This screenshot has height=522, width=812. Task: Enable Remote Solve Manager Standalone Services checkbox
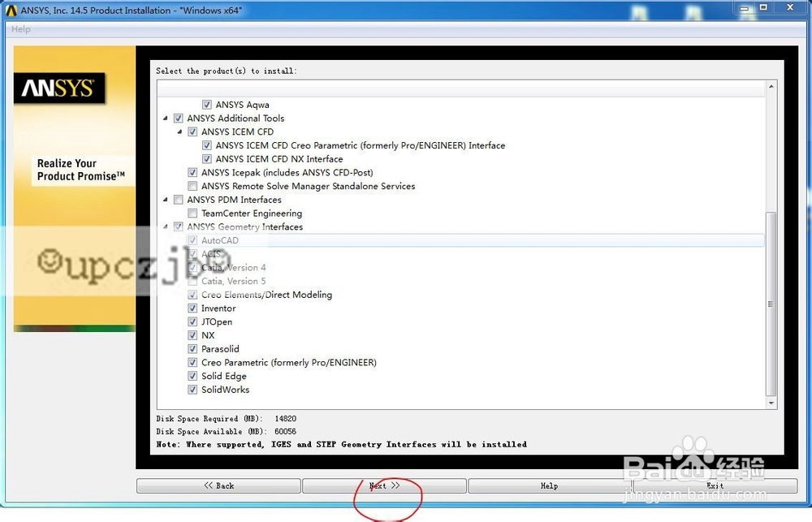click(x=192, y=186)
